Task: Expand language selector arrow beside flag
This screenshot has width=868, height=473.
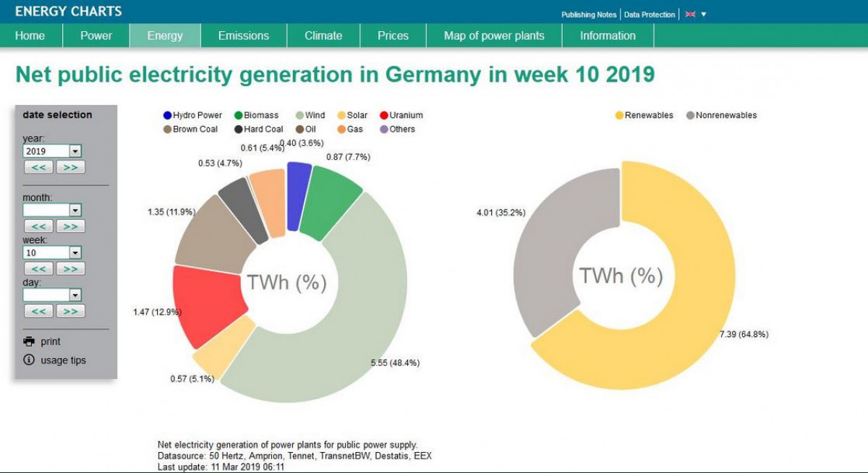Action: [x=704, y=14]
